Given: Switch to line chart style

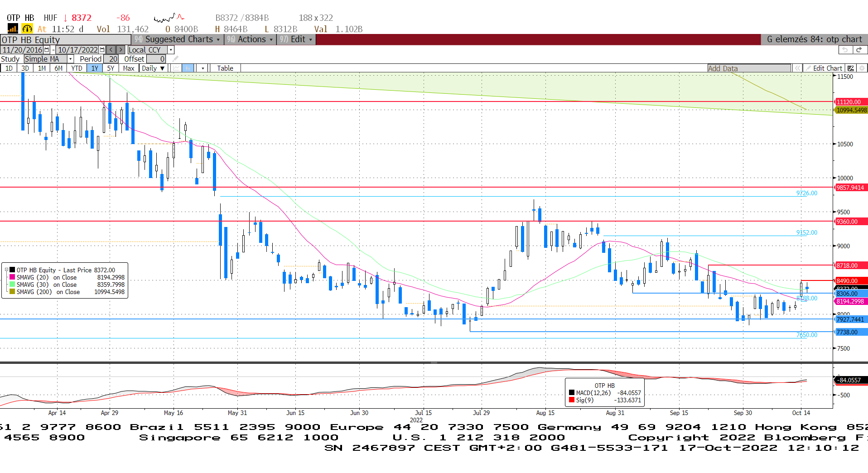Looking at the screenshot, I should click(x=176, y=68).
